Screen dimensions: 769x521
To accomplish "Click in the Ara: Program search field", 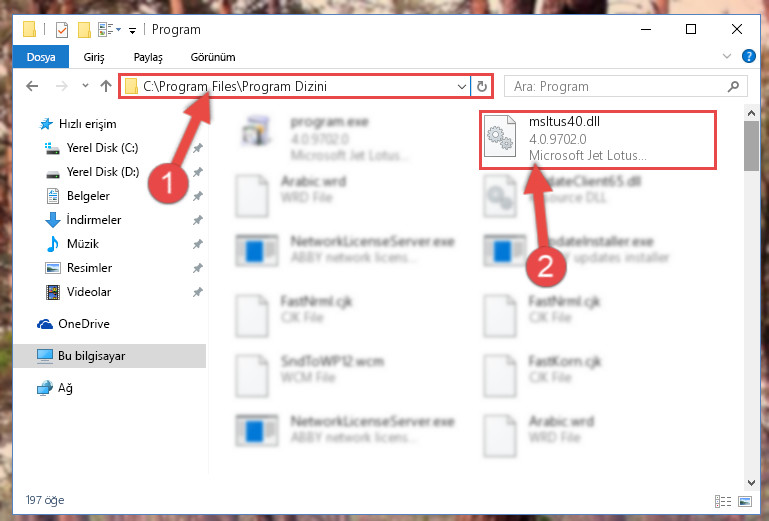I will click(618, 87).
